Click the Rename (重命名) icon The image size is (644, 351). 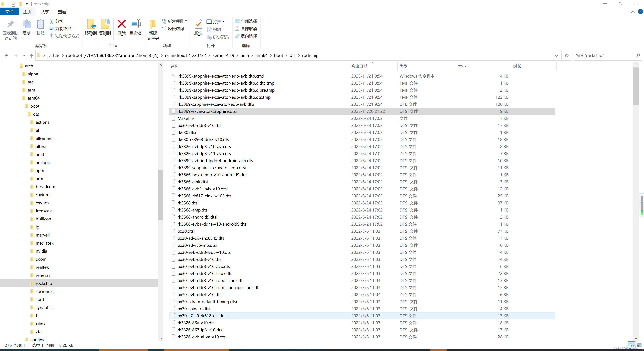pyautogui.click(x=136, y=24)
